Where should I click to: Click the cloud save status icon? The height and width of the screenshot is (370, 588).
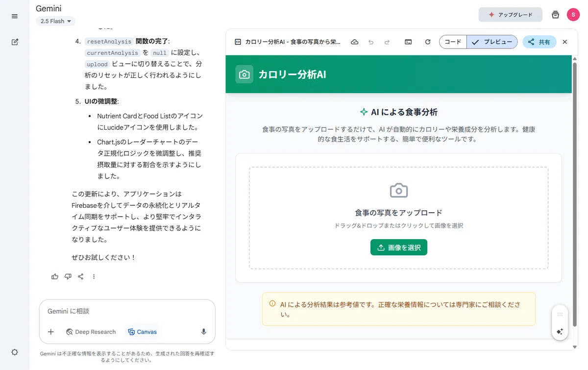[355, 42]
